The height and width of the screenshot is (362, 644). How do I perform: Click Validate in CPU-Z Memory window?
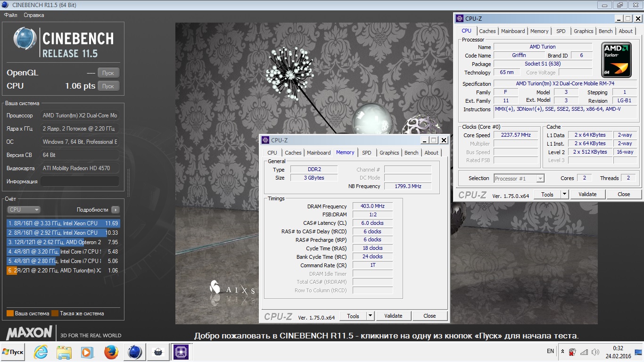click(x=393, y=316)
